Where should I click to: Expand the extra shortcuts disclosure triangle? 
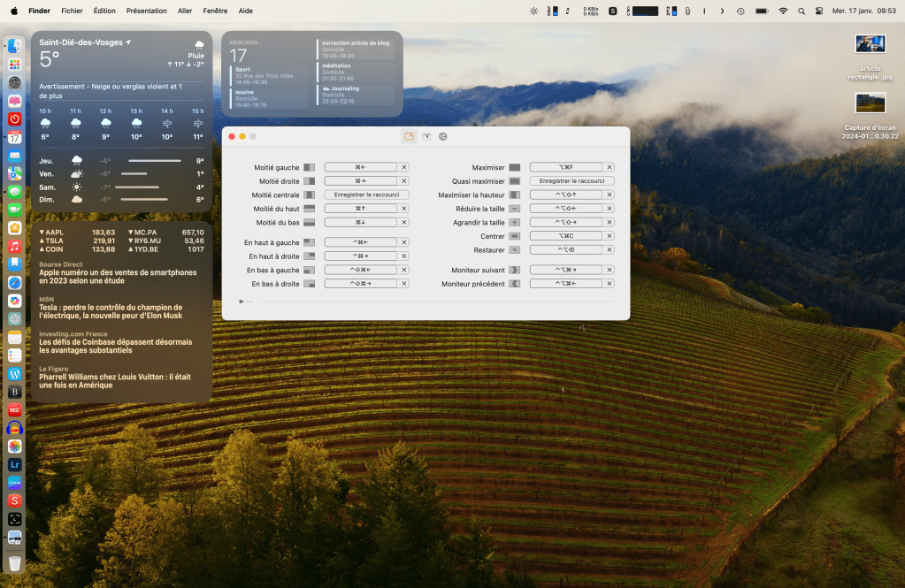(242, 302)
